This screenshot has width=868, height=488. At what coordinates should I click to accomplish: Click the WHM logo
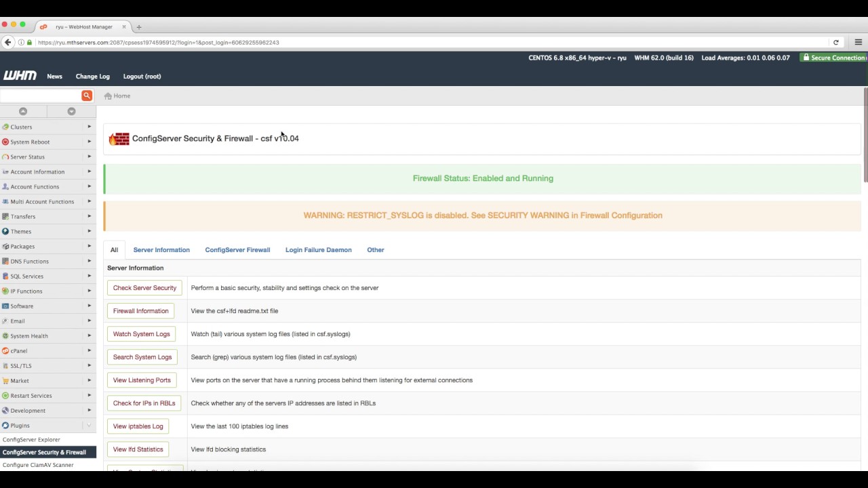tap(20, 76)
